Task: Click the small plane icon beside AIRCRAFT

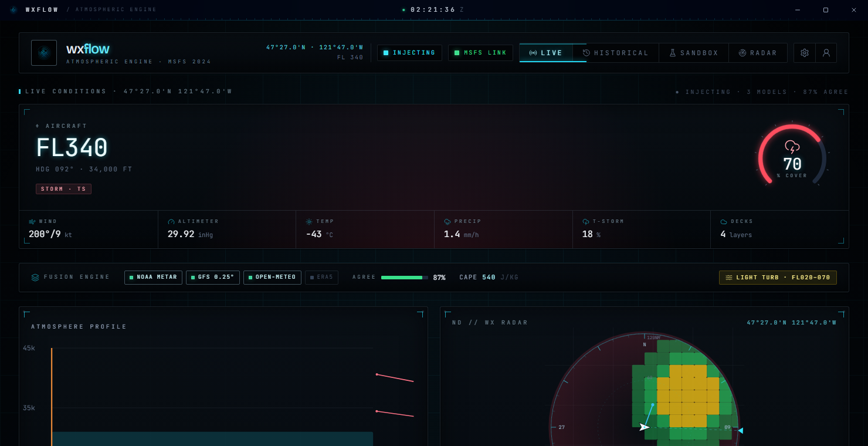Action: click(x=38, y=126)
